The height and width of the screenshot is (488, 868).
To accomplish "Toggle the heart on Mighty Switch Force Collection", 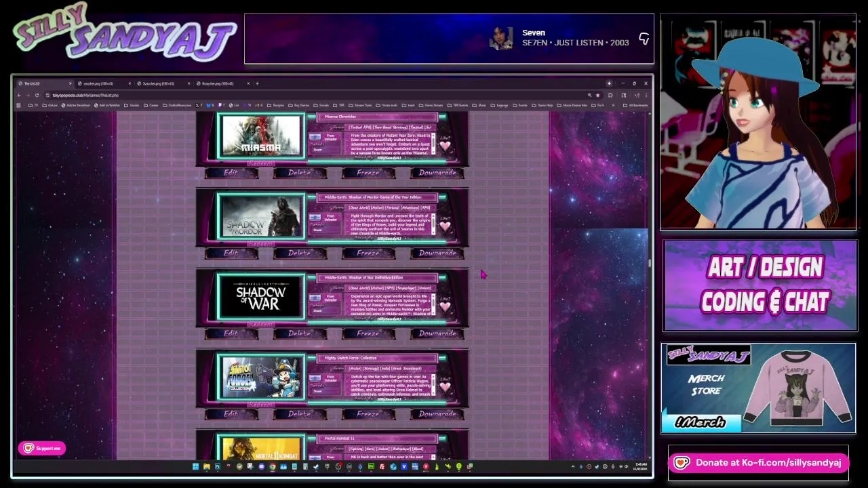I will click(x=445, y=386).
